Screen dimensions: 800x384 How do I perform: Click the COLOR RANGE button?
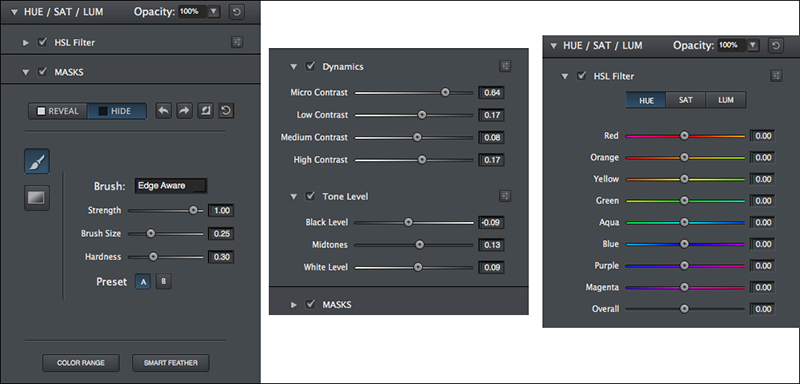pyautogui.click(x=81, y=363)
